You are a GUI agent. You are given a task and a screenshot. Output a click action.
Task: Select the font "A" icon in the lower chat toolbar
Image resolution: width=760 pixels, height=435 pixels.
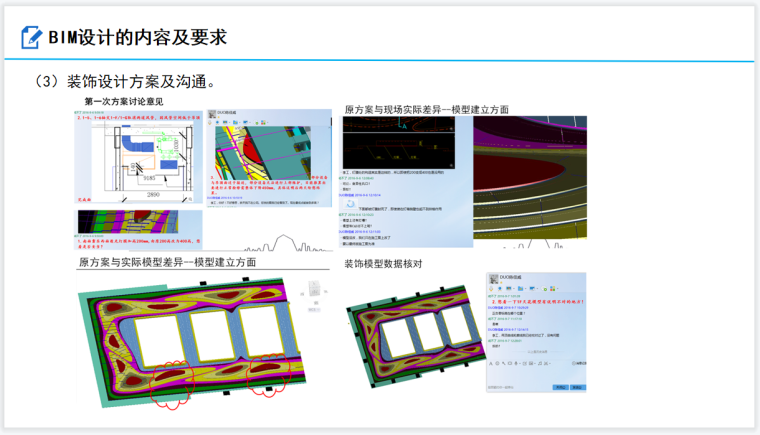[492, 363]
